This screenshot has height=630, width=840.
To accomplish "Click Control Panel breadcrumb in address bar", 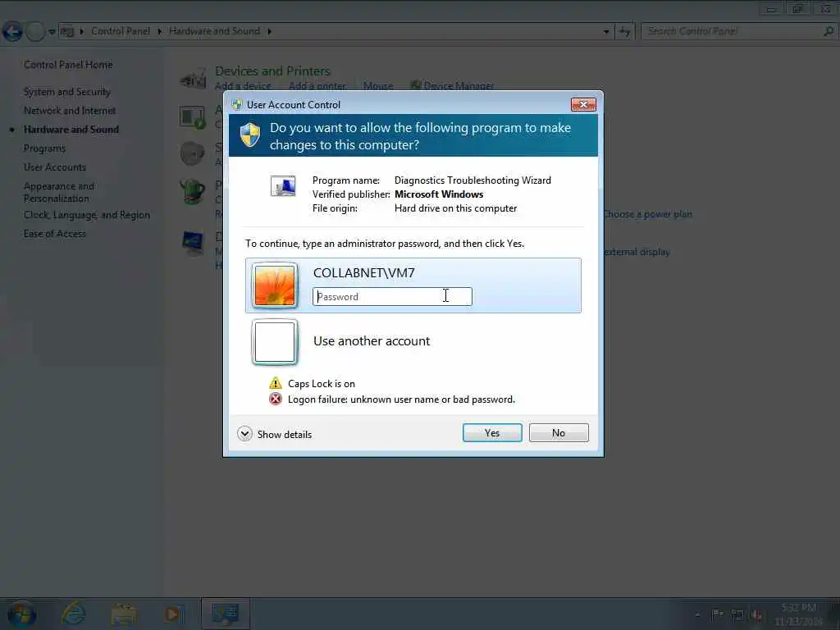I will (121, 31).
